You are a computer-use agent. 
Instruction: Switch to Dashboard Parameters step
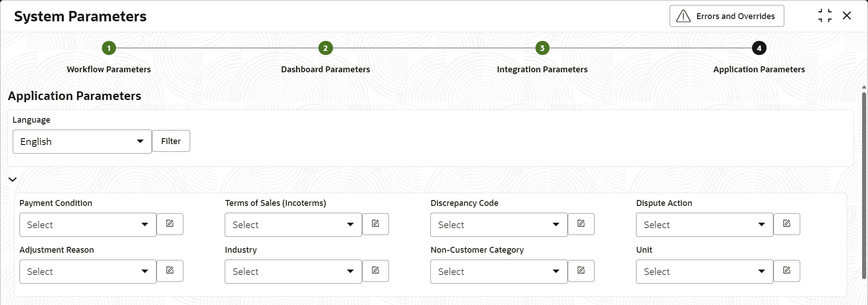point(325,48)
